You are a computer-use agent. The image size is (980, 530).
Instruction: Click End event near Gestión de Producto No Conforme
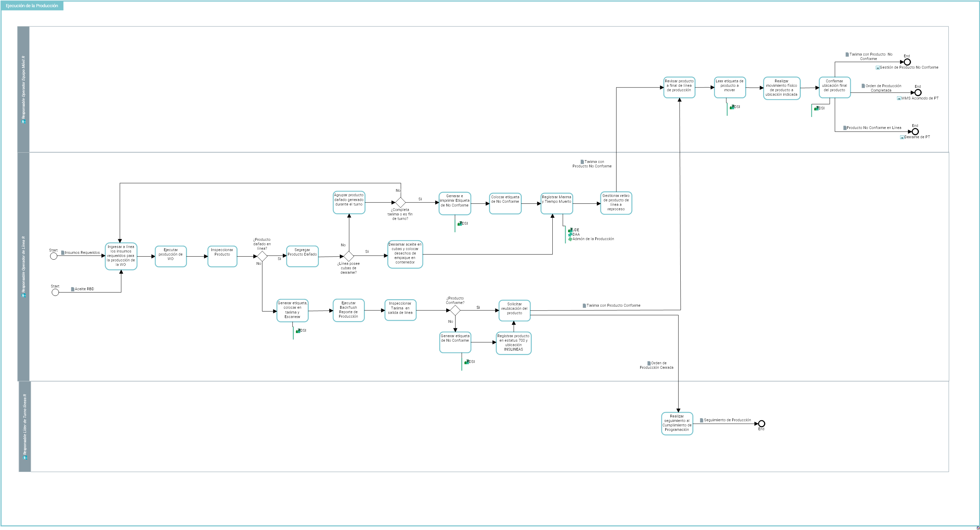pos(907,62)
